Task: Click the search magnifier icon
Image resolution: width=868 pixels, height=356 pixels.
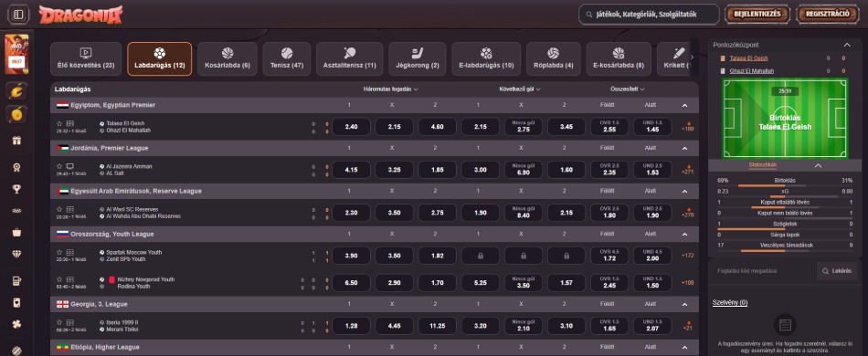Action: point(589,15)
